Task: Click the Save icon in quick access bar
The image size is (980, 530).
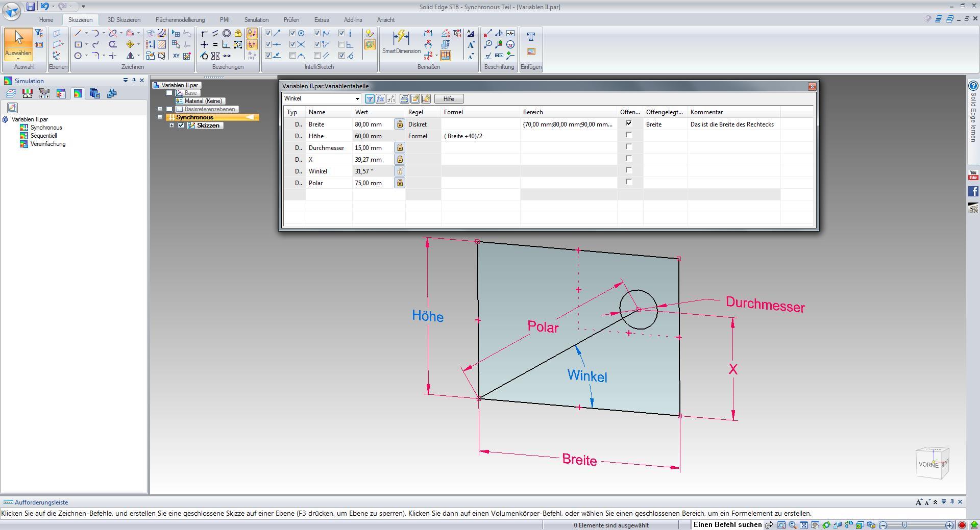Action: point(31,6)
